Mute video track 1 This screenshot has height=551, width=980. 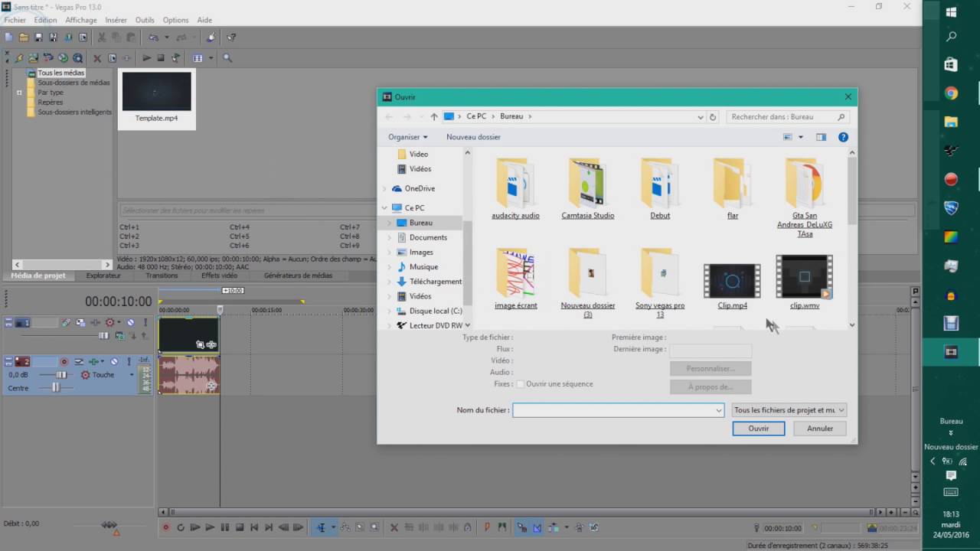click(x=130, y=322)
